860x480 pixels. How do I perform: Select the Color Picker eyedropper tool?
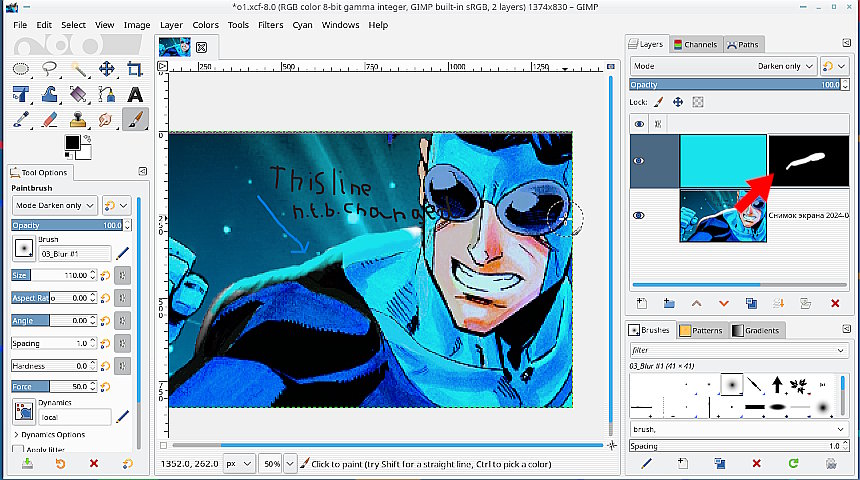tap(21, 120)
